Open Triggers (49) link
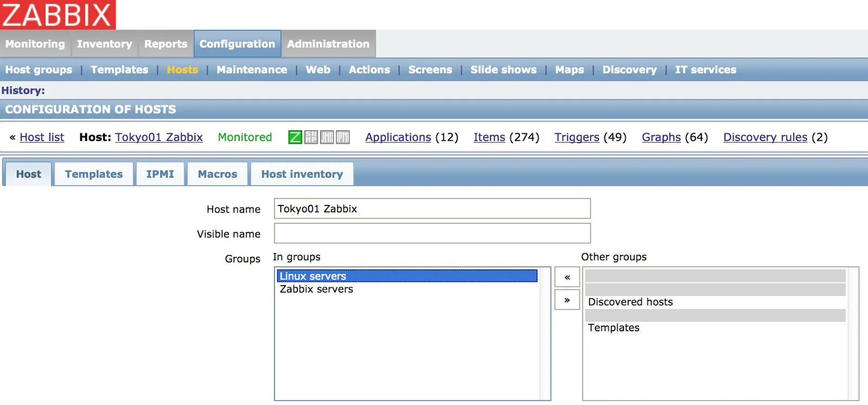Image resolution: width=868 pixels, height=405 pixels. (x=577, y=137)
